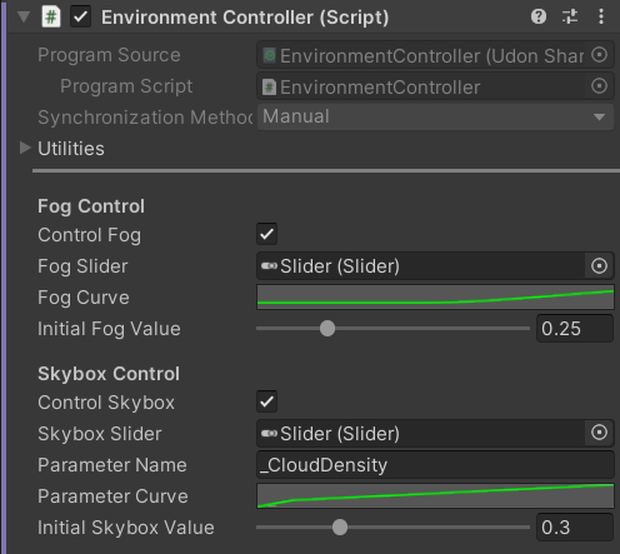Click the _CloudDensity Parameter Name field

pyautogui.click(x=435, y=465)
